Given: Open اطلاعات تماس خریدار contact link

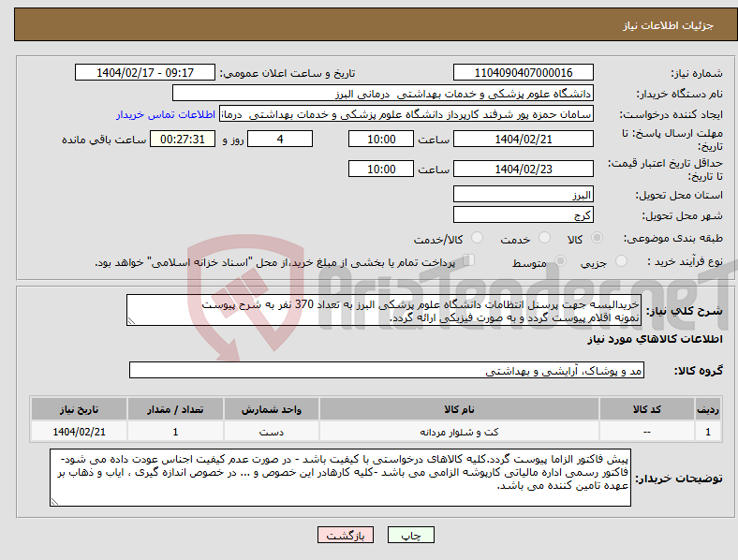Looking at the screenshot, I should [166, 114].
